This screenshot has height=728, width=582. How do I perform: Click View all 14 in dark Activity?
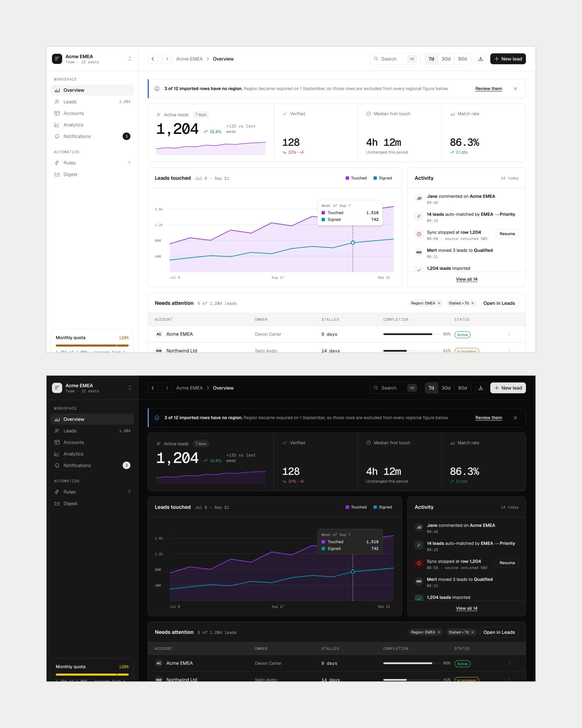[x=467, y=608]
